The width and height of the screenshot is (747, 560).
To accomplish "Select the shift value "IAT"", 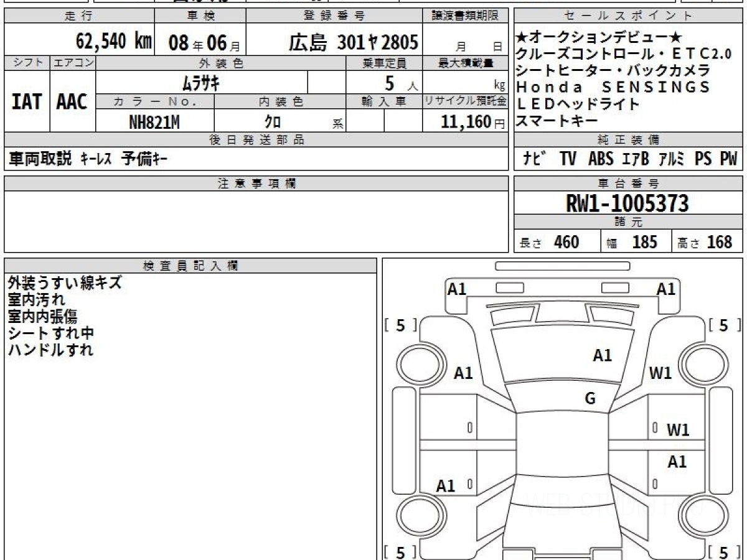I will click(x=27, y=102).
